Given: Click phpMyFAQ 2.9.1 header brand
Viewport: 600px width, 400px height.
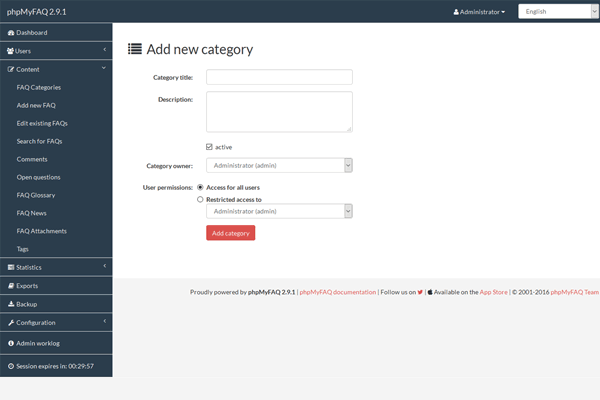Looking at the screenshot, I should click(x=36, y=12).
